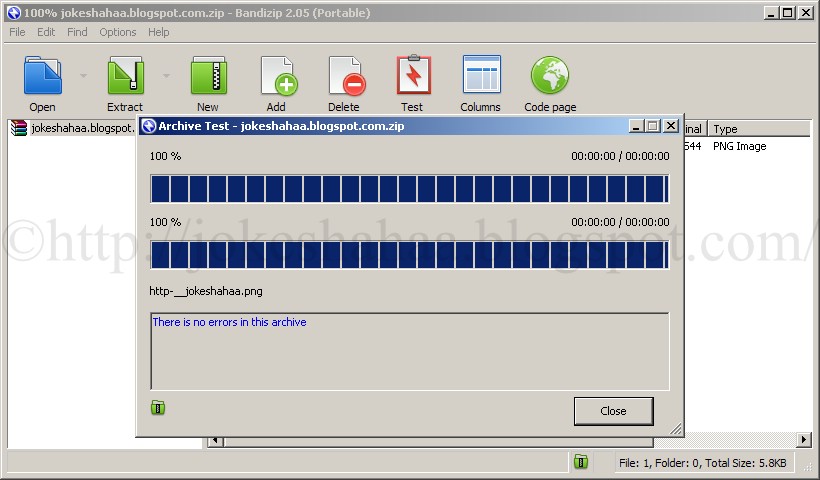Close the Archive Test dialog with Close button
The width and height of the screenshot is (820, 480).
click(x=613, y=411)
